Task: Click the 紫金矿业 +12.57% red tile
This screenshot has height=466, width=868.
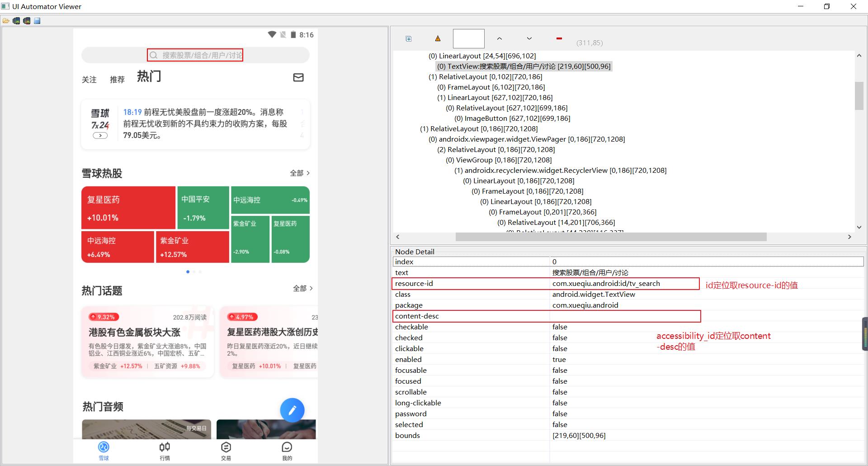Action: click(x=192, y=247)
